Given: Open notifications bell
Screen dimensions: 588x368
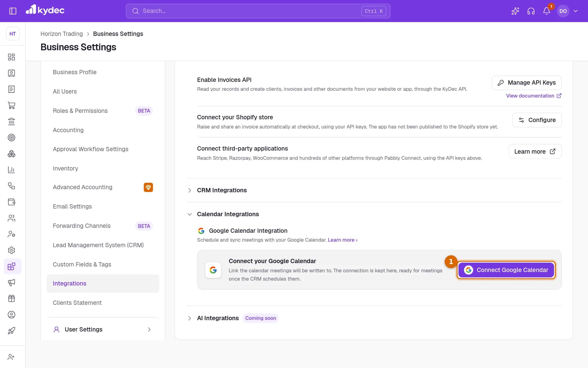Looking at the screenshot, I should pyautogui.click(x=547, y=11).
